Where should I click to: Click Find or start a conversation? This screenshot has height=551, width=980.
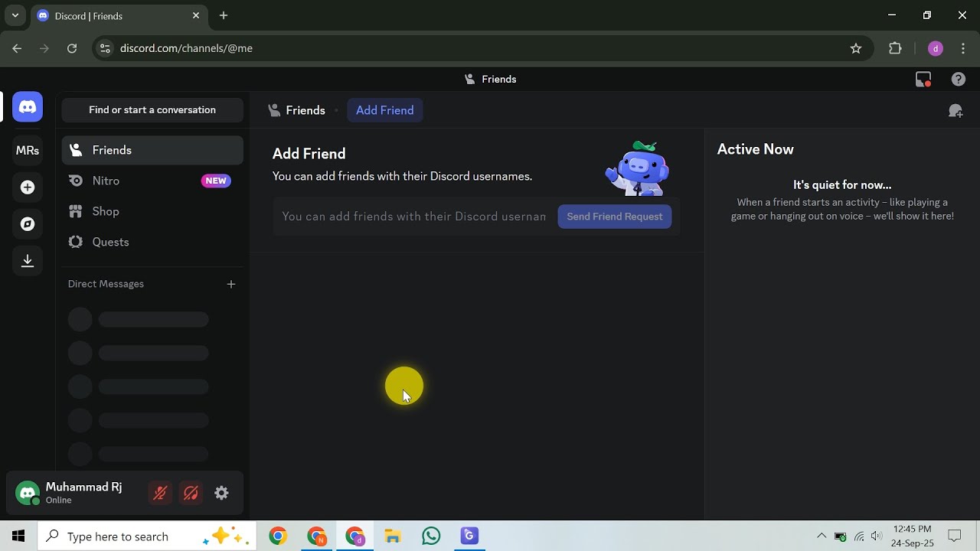152,110
